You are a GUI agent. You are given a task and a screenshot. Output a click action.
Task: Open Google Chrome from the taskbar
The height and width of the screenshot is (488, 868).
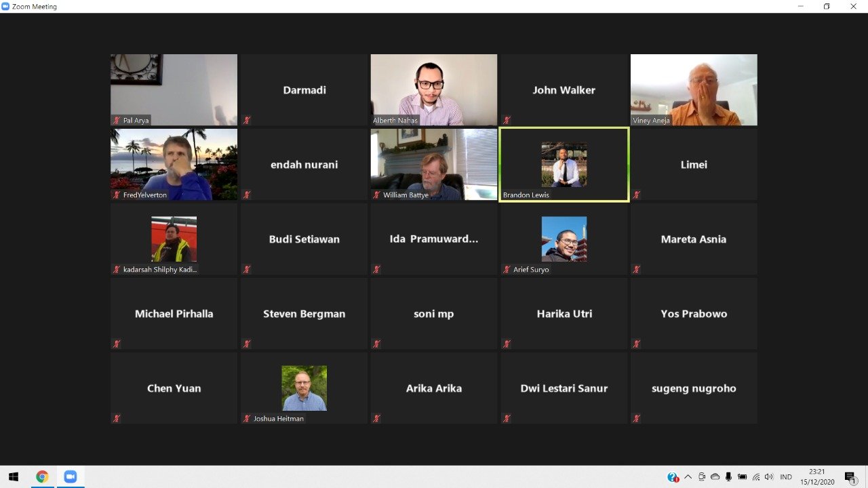42,476
